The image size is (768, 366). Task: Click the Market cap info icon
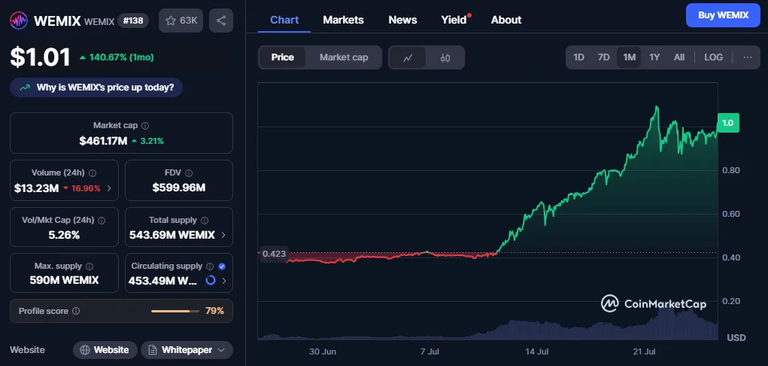coord(145,125)
